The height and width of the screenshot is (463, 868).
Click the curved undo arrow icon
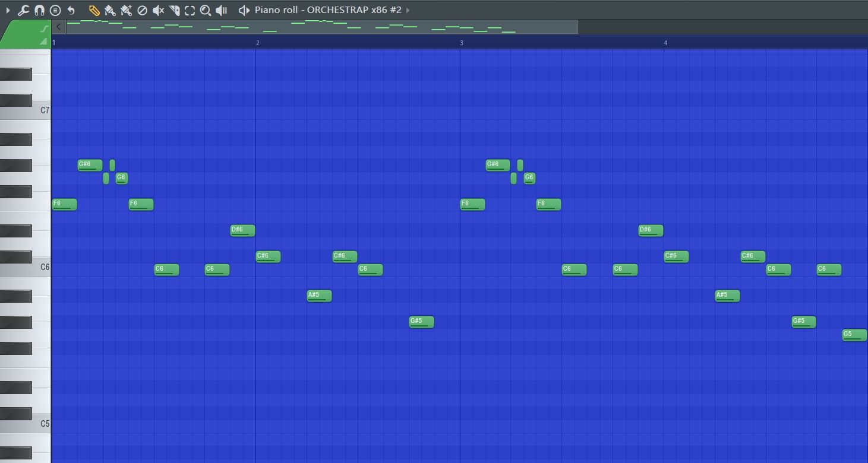[x=71, y=10]
